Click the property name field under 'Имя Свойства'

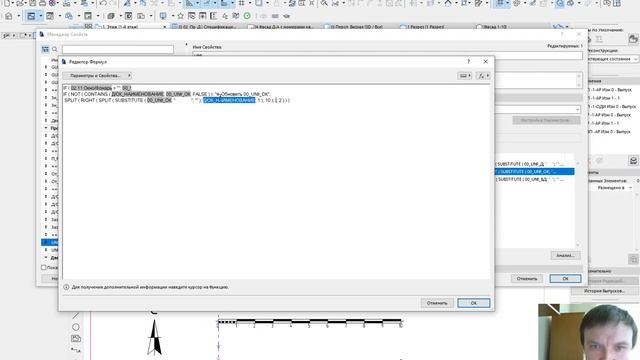click(x=387, y=55)
